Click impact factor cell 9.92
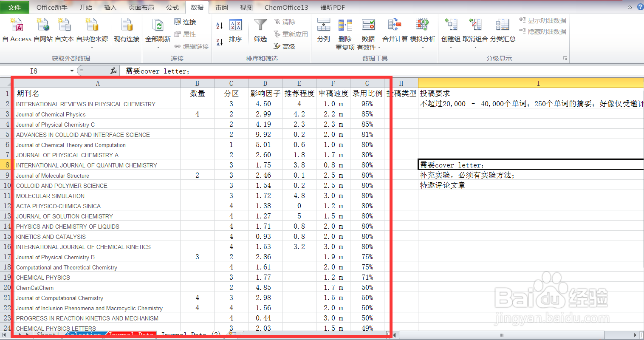This screenshot has height=340, width=644. (266, 134)
